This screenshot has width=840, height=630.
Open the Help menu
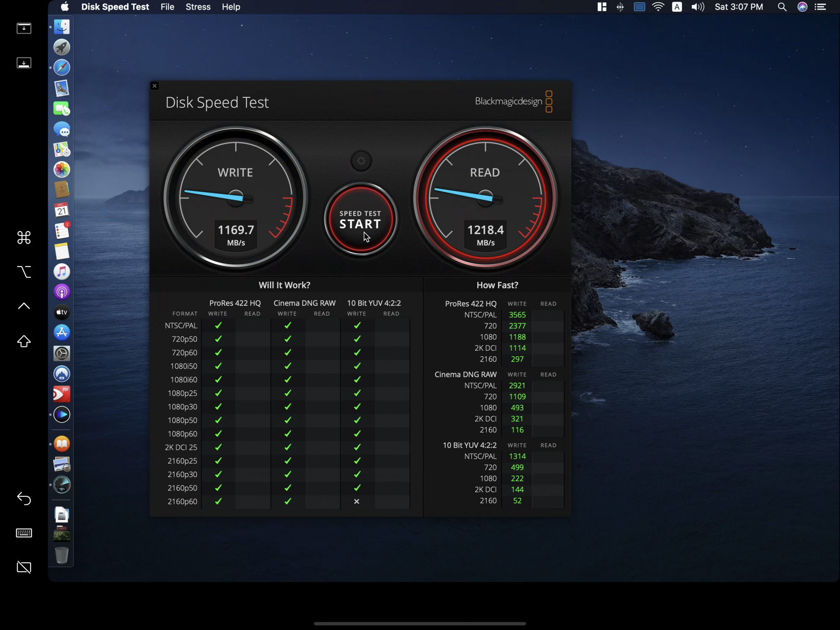(231, 7)
